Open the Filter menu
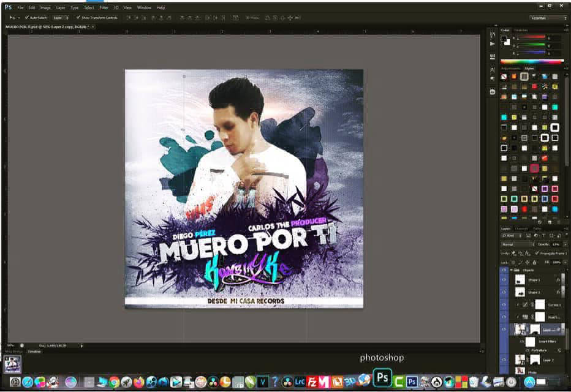 pos(104,7)
